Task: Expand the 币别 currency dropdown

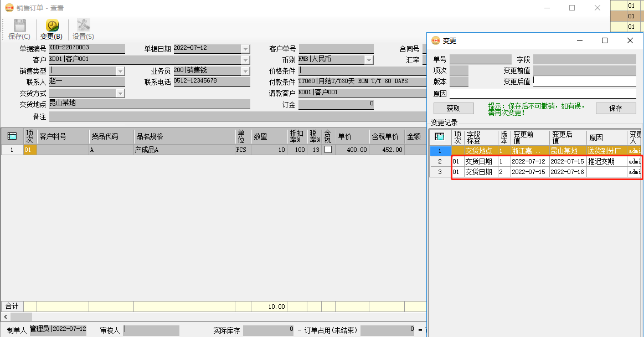Action: point(369,60)
